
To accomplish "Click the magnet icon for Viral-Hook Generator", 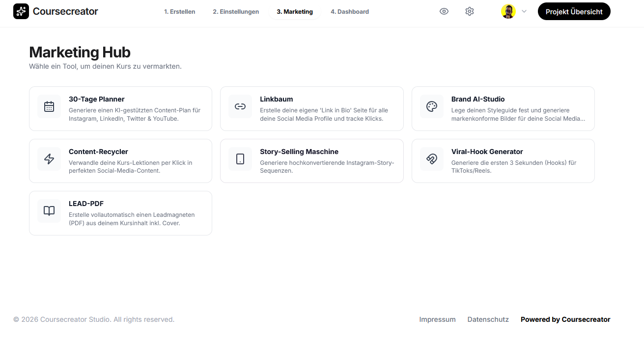I will click(432, 159).
